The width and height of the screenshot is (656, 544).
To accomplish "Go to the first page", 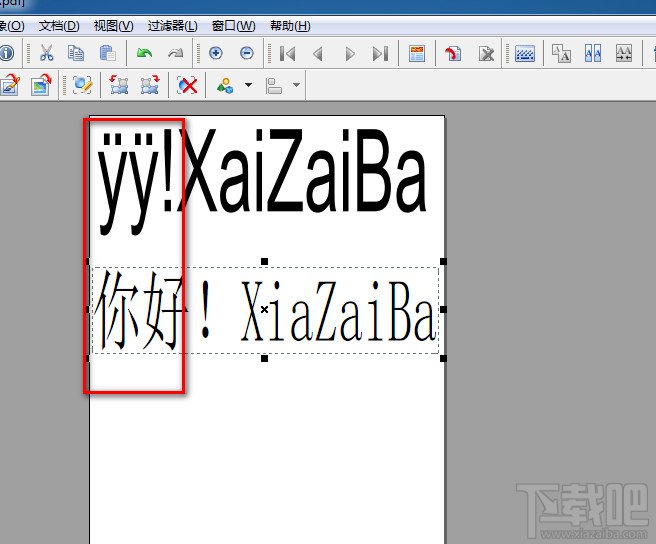I will pos(287,54).
